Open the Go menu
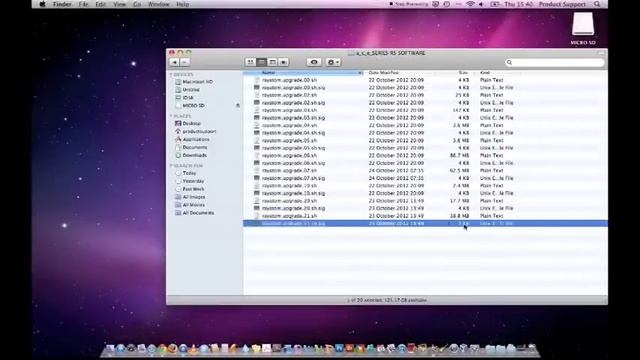Viewport: 640px width, 360px height. pyautogui.click(x=137, y=4)
